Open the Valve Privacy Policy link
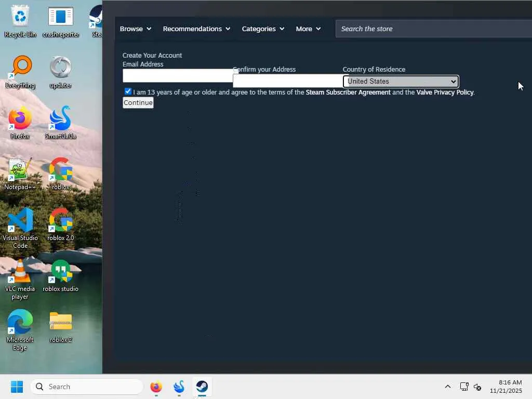 click(x=445, y=92)
